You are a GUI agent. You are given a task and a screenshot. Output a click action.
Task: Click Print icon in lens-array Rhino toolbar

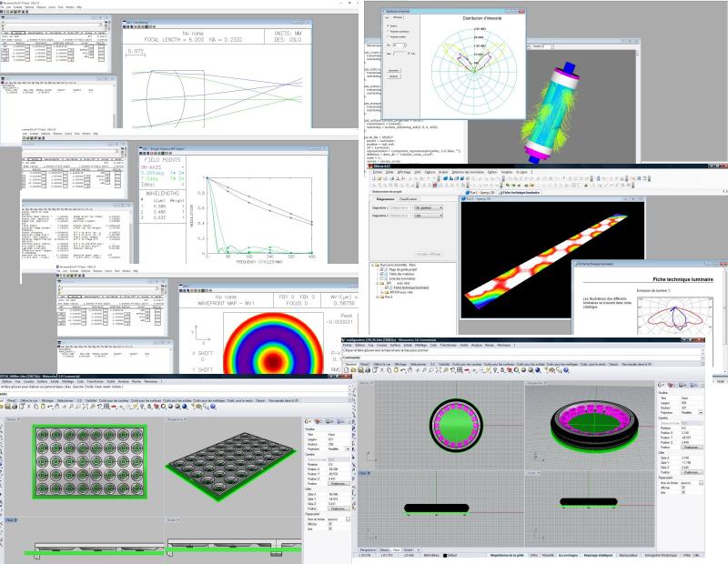point(15,407)
